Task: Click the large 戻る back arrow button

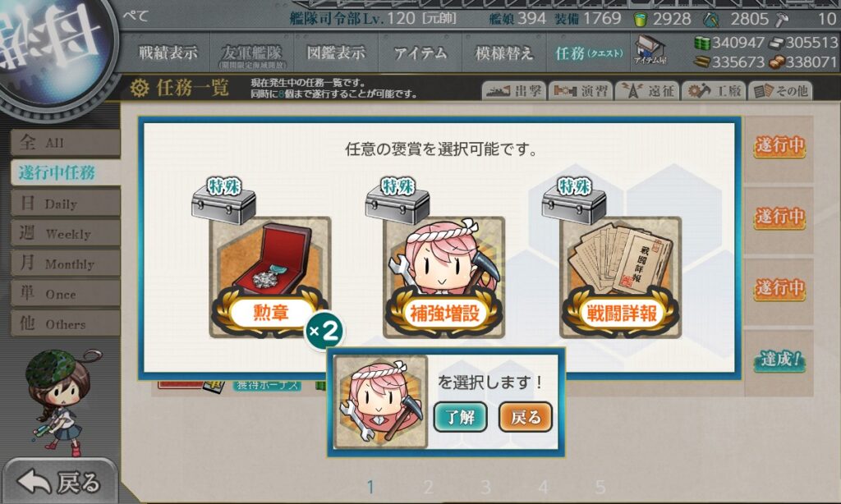Action: point(60,482)
